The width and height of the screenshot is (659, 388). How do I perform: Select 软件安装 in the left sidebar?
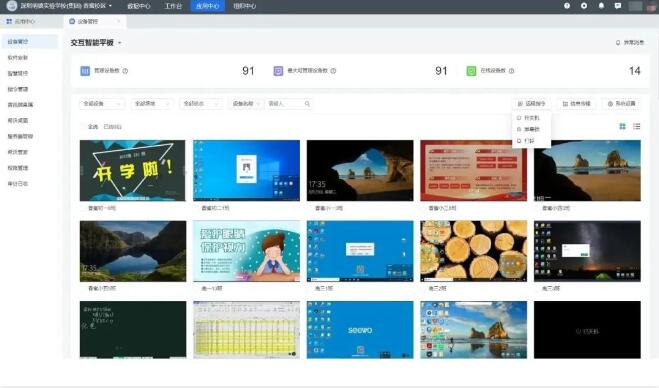18,58
